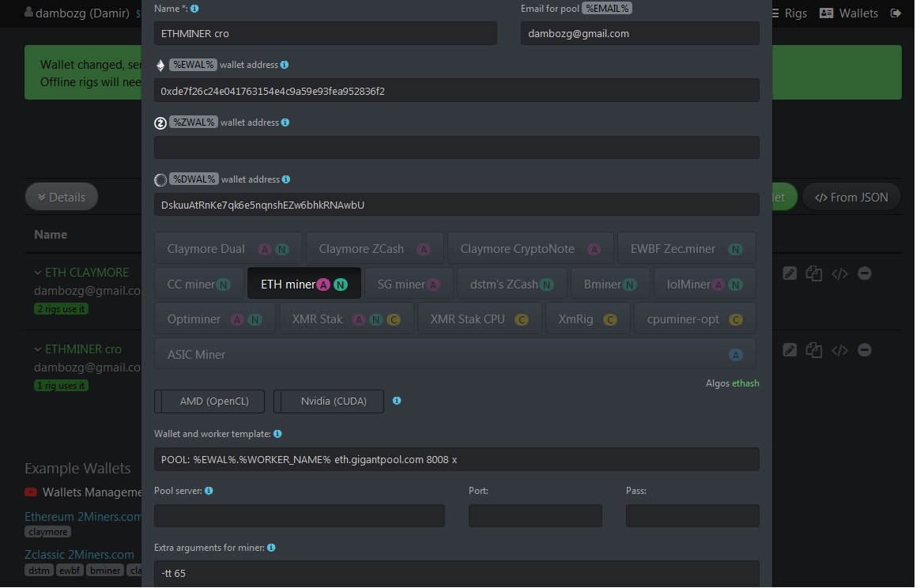Delete the ETHMINER cro wallet
Screen dimensions: 920x588
(864, 350)
